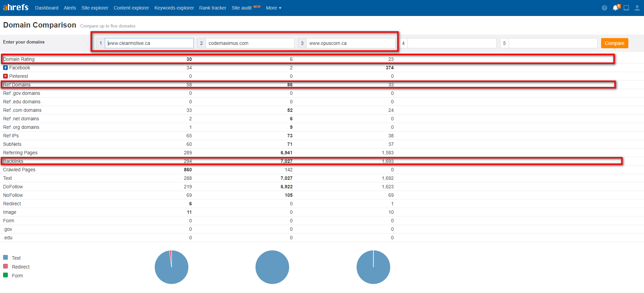Click the Facebook icon in the table
This screenshot has height=293, width=644.
point(5,68)
